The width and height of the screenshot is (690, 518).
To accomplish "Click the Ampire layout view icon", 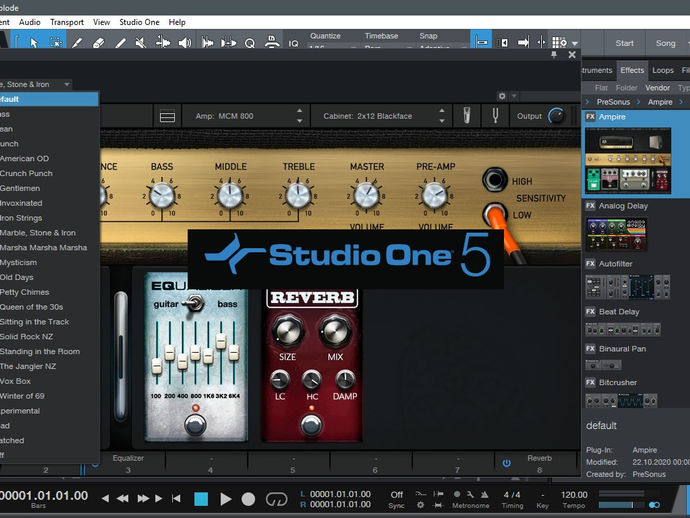I will (x=167, y=116).
